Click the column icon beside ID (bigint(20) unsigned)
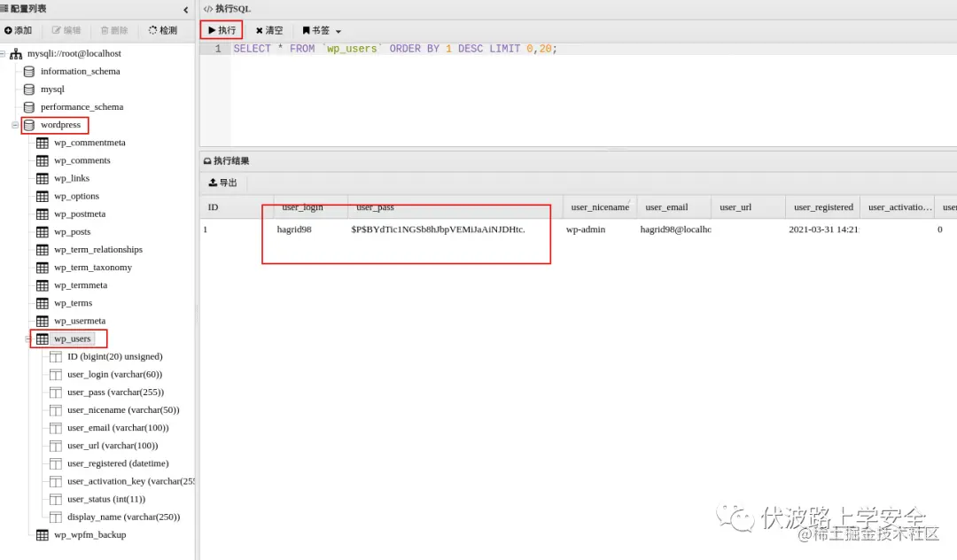The width and height of the screenshot is (957, 560). pyautogui.click(x=56, y=357)
